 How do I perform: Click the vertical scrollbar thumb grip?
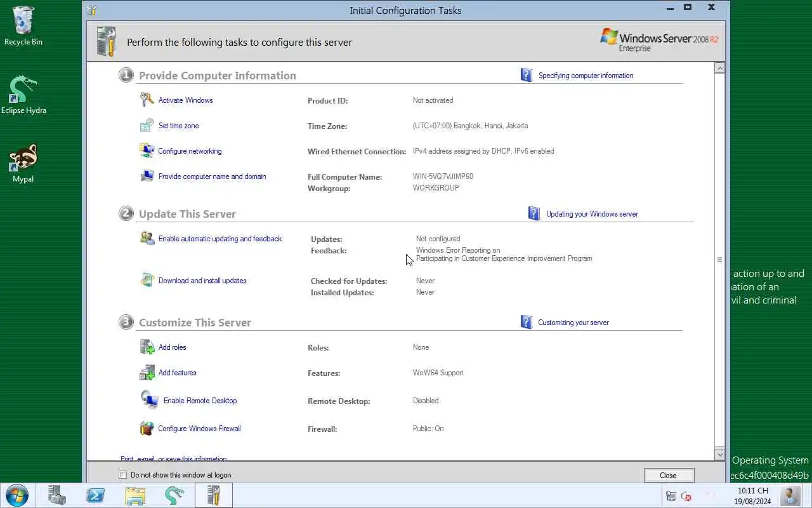coord(719,259)
